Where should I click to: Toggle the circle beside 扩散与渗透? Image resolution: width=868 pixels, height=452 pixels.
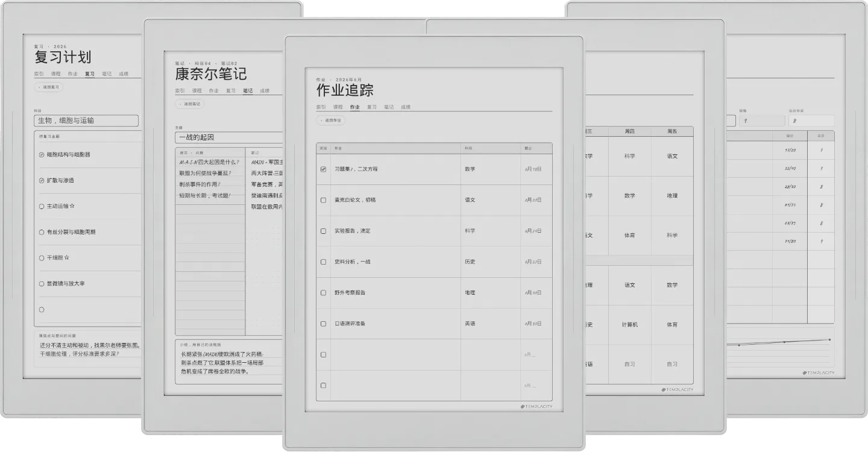42,180
